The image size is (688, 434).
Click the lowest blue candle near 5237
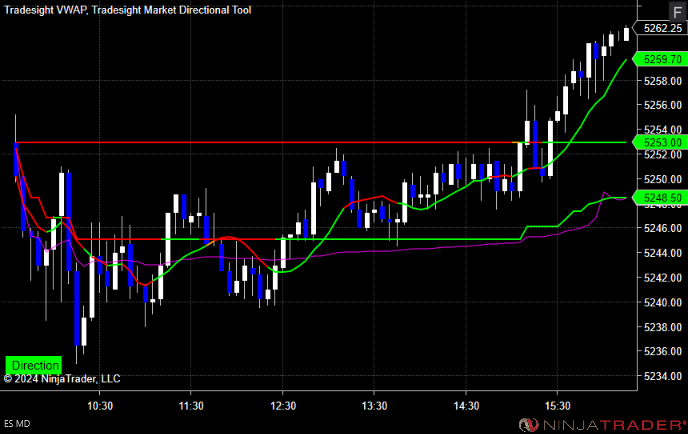click(77, 308)
